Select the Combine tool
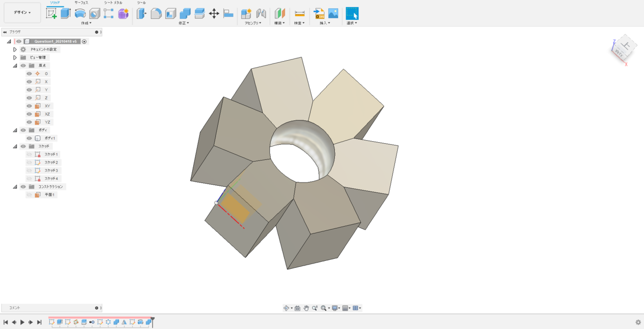Viewport: 644px width, 329px height. [185, 13]
